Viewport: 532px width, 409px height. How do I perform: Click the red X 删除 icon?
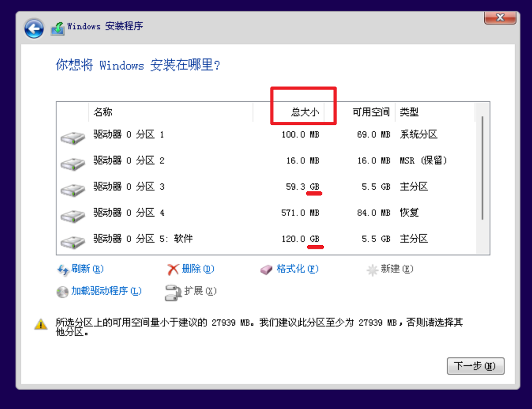173,270
